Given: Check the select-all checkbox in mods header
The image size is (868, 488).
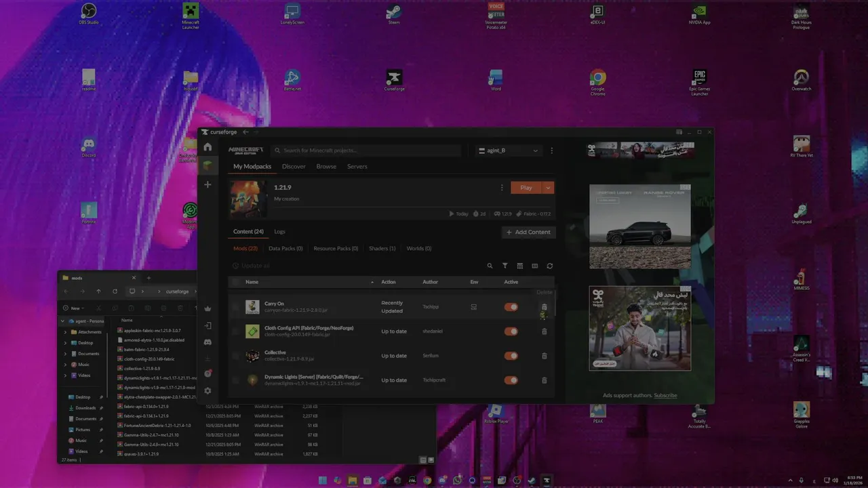Looking at the screenshot, I should point(236,282).
